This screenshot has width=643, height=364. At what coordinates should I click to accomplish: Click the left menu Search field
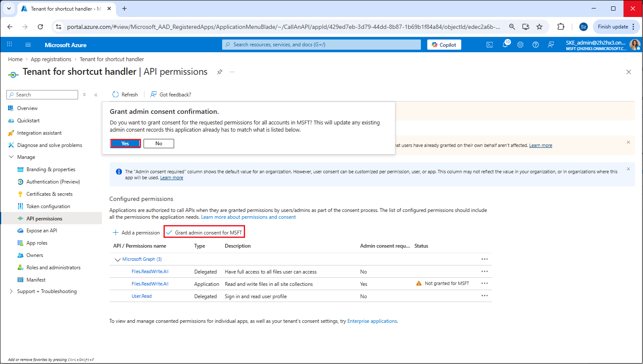(42, 95)
